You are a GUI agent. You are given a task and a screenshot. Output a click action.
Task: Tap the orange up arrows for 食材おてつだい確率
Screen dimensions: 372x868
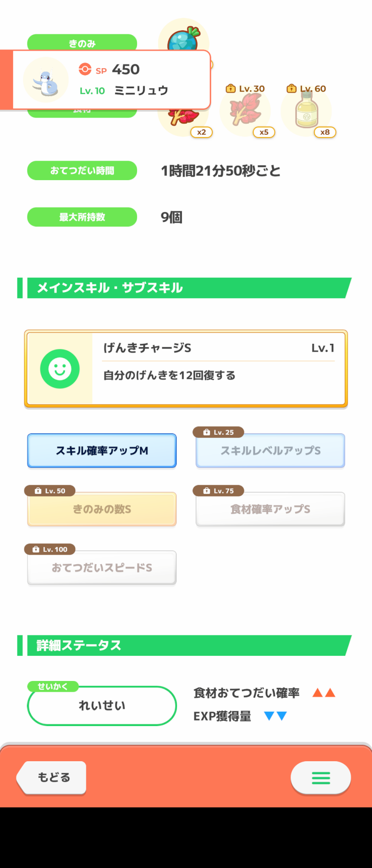324,693
